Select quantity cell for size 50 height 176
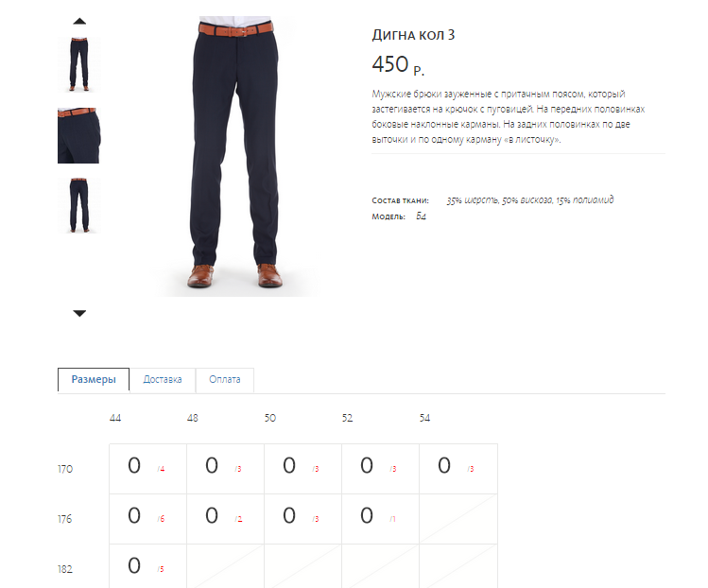708x588 pixels. point(303,519)
